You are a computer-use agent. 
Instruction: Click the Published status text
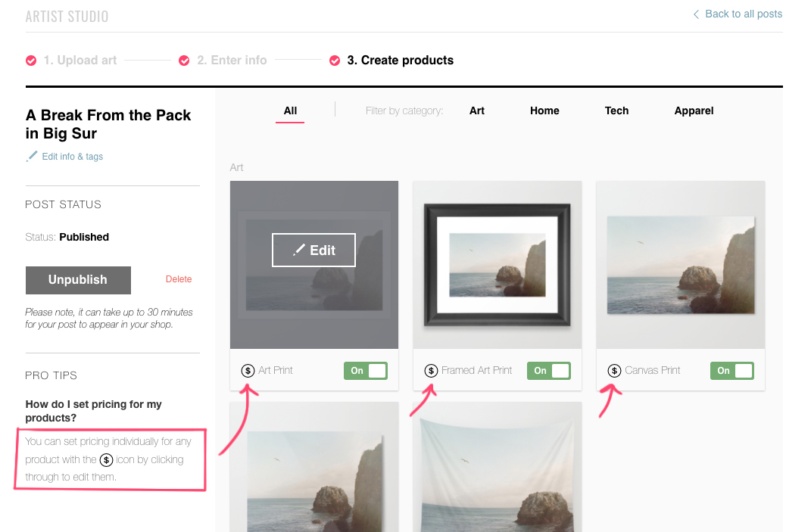pyautogui.click(x=84, y=238)
